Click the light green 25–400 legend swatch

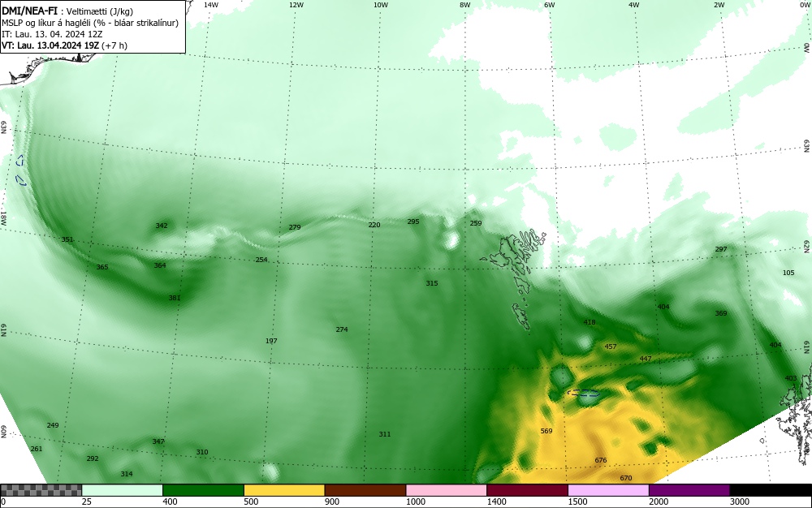click(x=123, y=490)
